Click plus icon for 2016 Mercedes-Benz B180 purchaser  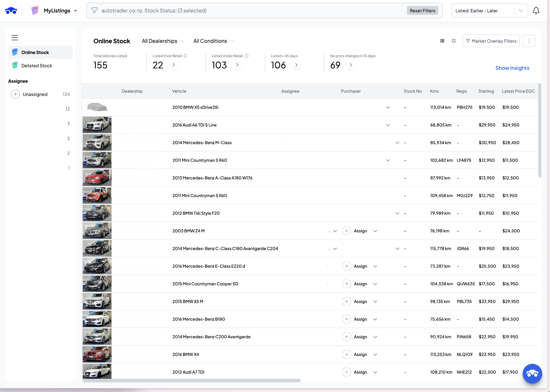coord(347,319)
